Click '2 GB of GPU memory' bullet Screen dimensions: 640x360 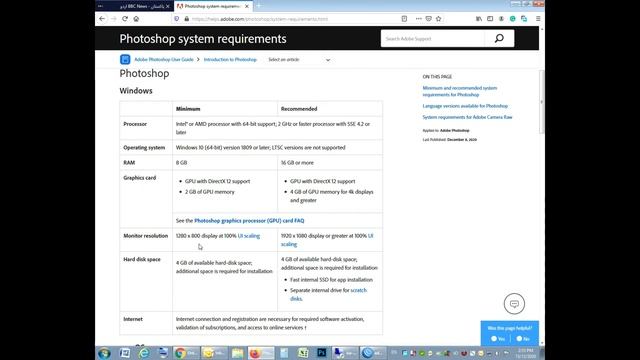pos(209,192)
